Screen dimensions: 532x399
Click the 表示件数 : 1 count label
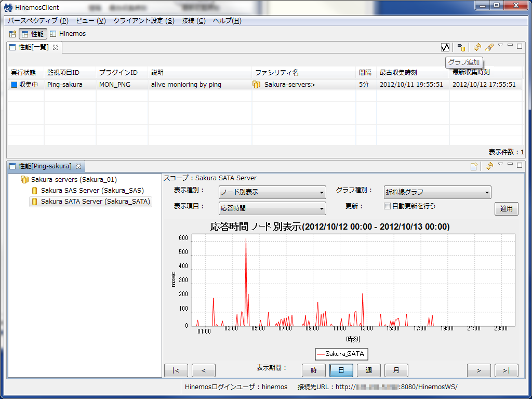[x=506, y=152]
